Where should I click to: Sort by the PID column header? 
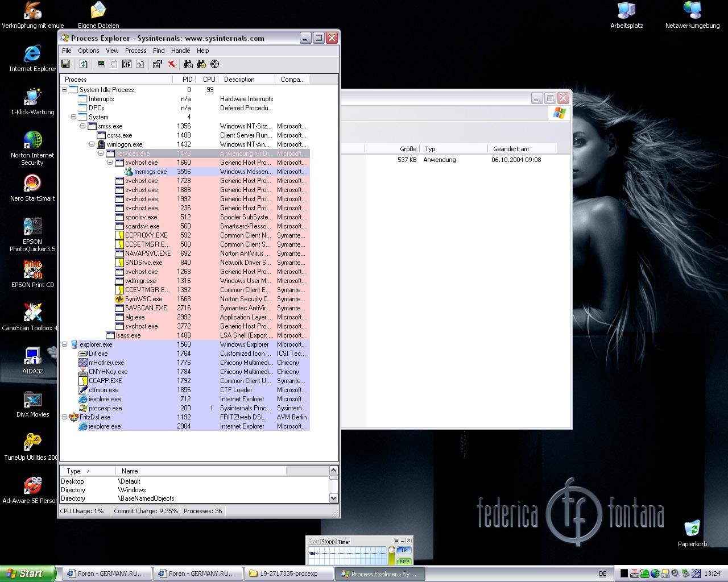184,80
